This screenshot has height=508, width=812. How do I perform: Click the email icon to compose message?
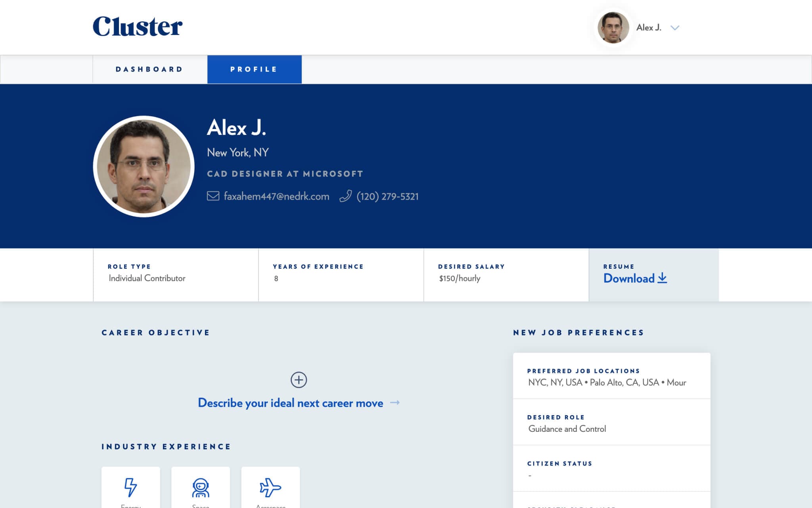(212, 196)
